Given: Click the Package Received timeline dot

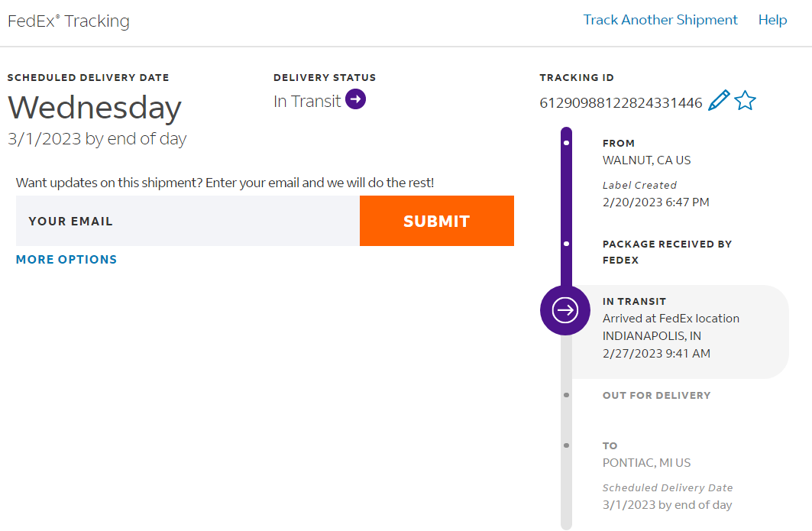Looking at the screenshot, I should point(566,244).
